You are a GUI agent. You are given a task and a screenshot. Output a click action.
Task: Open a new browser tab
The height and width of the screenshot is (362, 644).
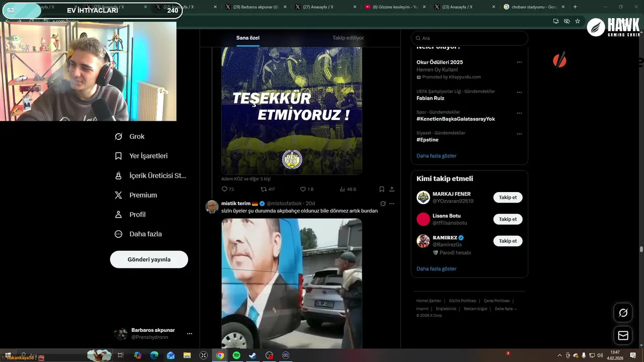575,7
